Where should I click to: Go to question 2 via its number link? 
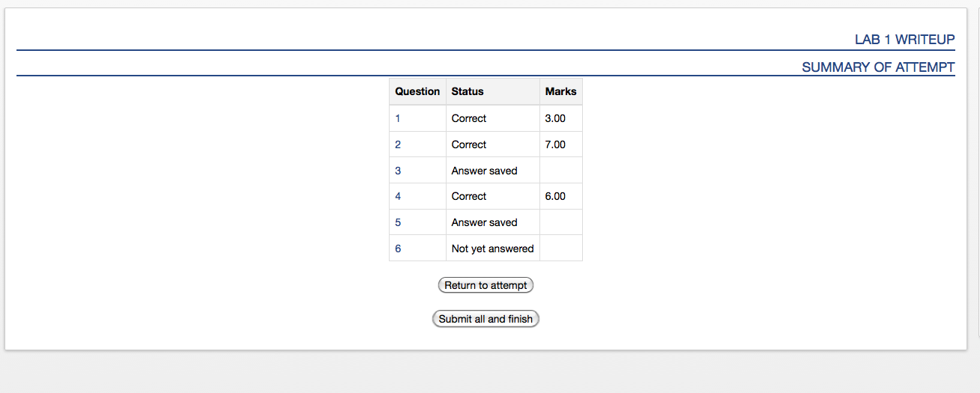398,144
